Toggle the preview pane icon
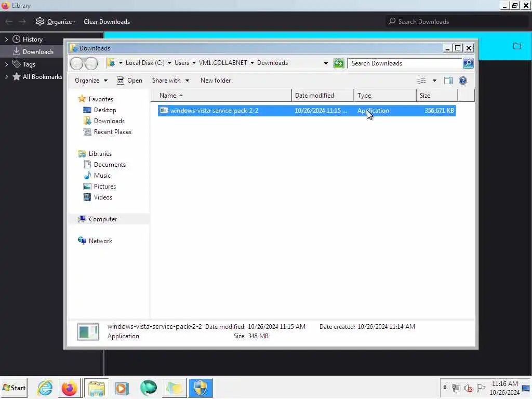The height and width of the screenshot is (399, 532). coord(448,81)
